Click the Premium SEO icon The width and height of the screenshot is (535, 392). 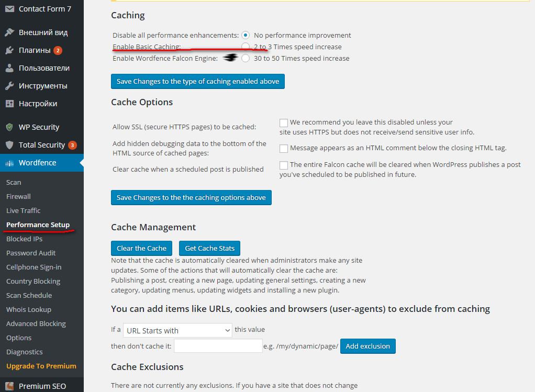pyautogui.click(x=9, y=386)
